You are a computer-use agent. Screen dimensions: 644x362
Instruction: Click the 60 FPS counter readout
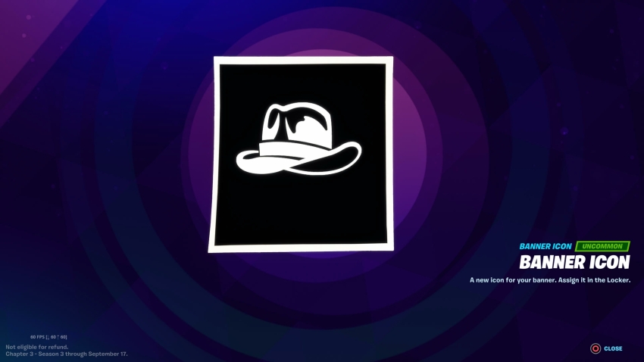point(48,337)
